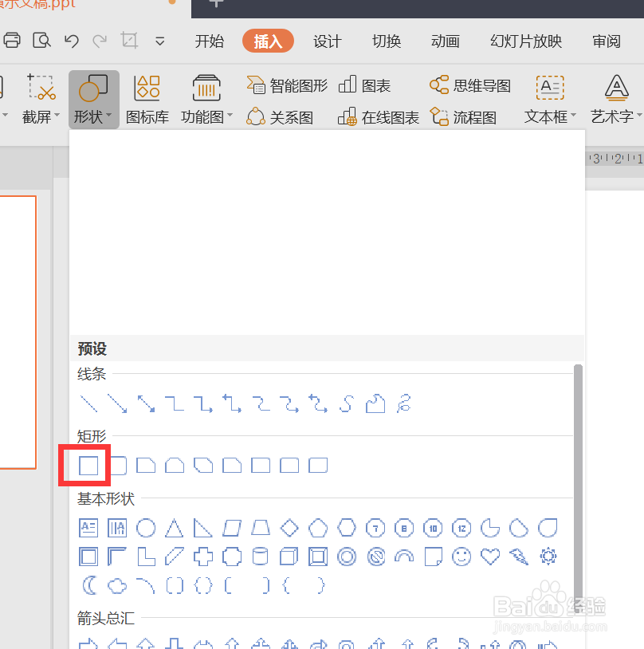Open the Function Chart (功能图) menu

point(206,100)
